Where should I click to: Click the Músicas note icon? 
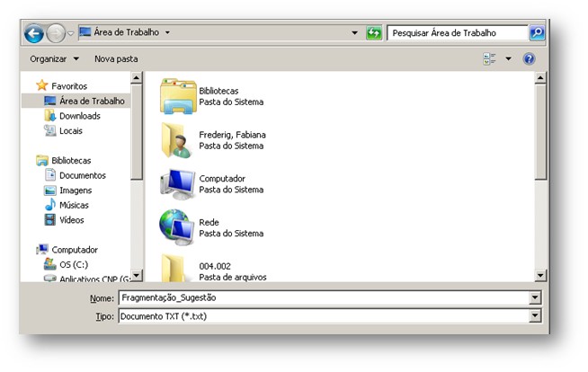[49, 205]
